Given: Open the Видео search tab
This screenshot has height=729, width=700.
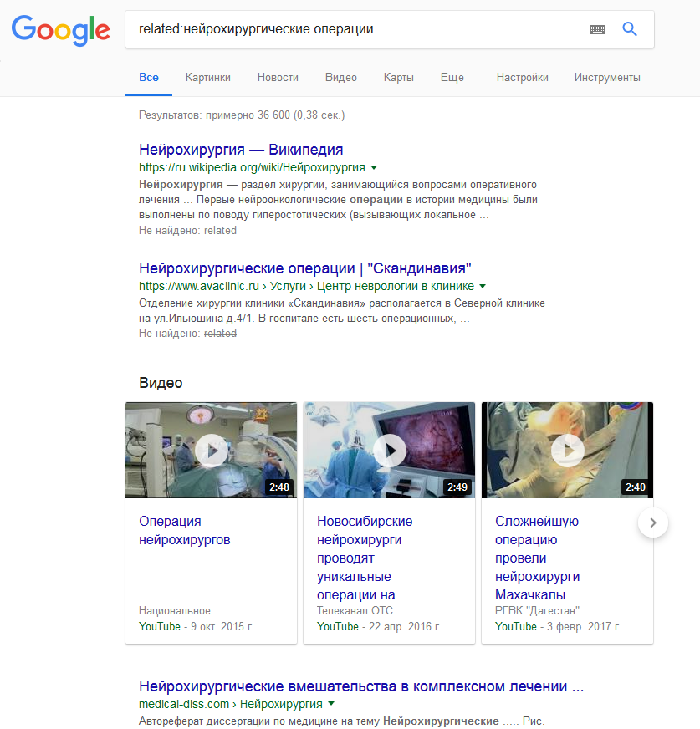Looking at the screenshot, I should coord(341,77).
